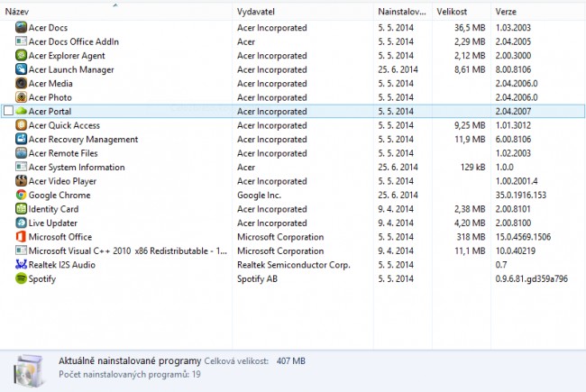The width and height of the screenshot is (586, 392).
Task: Select the Acer Launch Manager icon
Action: 21,69
